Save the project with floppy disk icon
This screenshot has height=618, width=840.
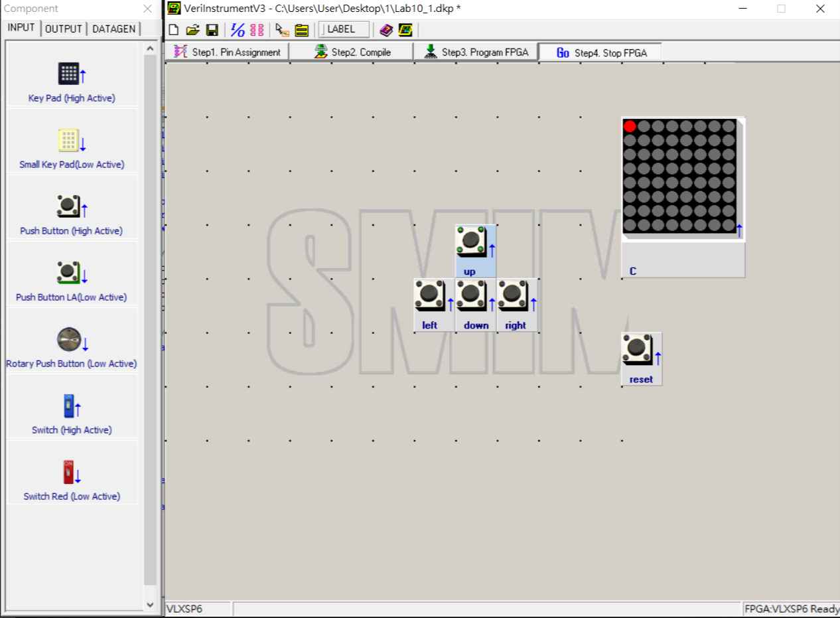(x=212, y=30)
